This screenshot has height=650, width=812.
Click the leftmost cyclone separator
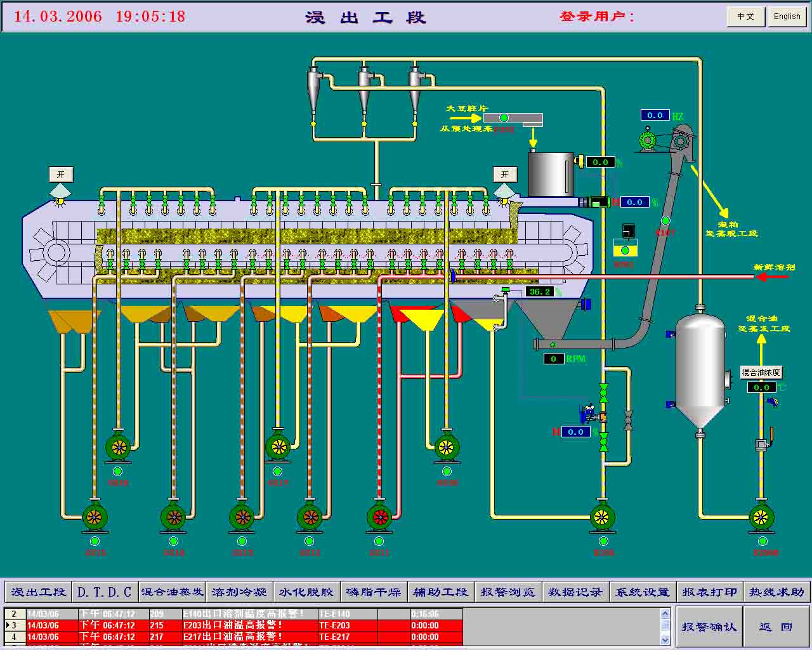[314, 85]
